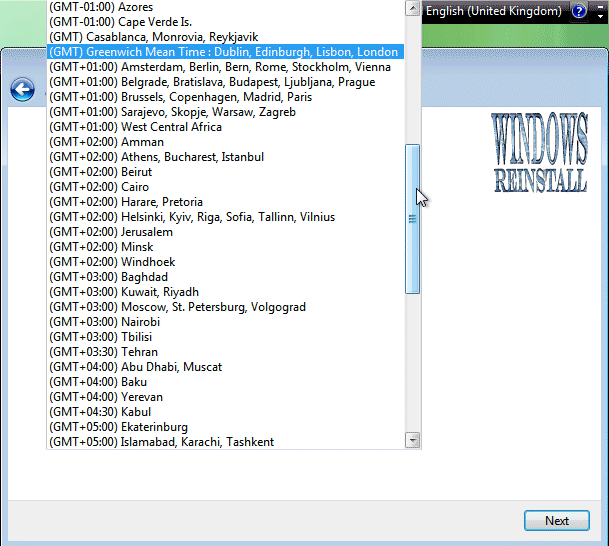609x546 pixels.
Task: Click the English (United Kingdom) language indicator
Action: click(494, 12)
